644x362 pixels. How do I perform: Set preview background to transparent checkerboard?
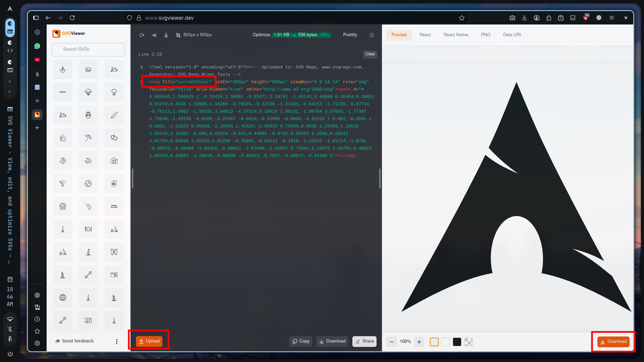[468, 342]
